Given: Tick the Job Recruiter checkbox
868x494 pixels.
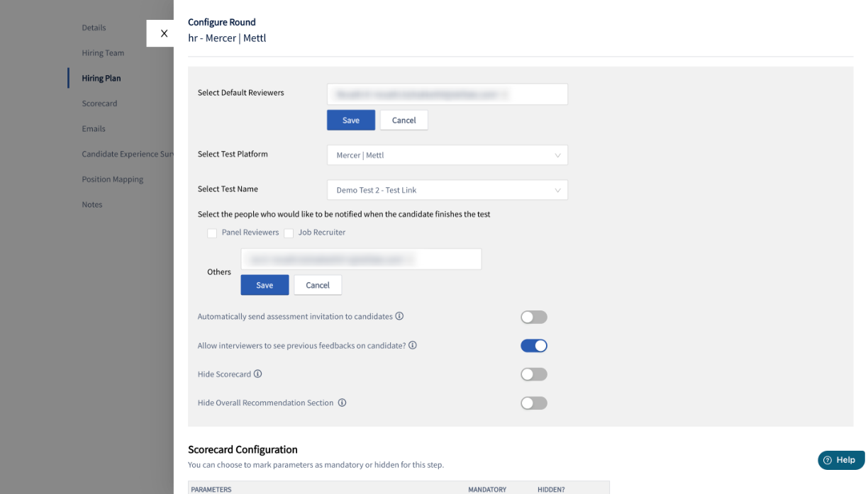Looking at the screenshot, I should tap(289, 233).
